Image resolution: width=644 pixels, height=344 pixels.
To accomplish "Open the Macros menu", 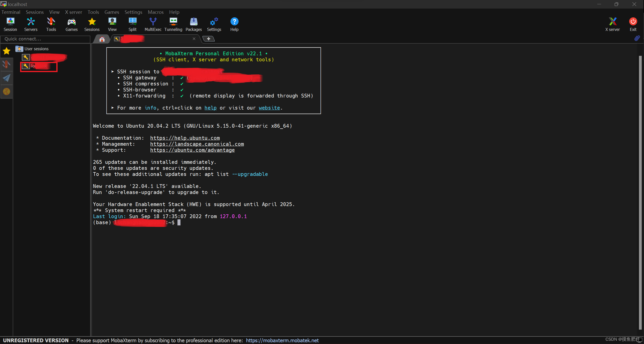I will (156, 12).
